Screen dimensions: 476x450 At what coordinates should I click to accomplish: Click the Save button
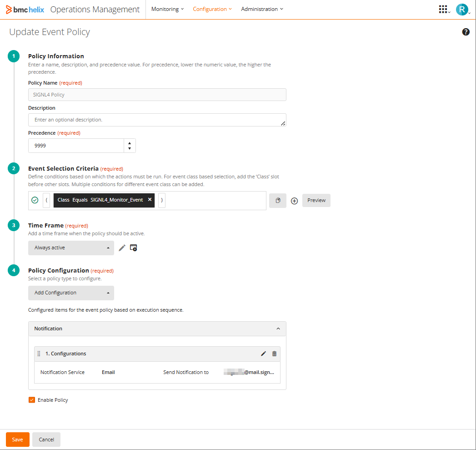point(18,440)
